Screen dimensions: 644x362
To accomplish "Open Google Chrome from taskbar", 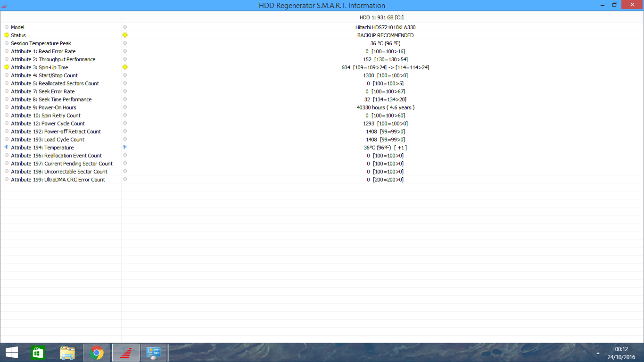I will point(97,353).
